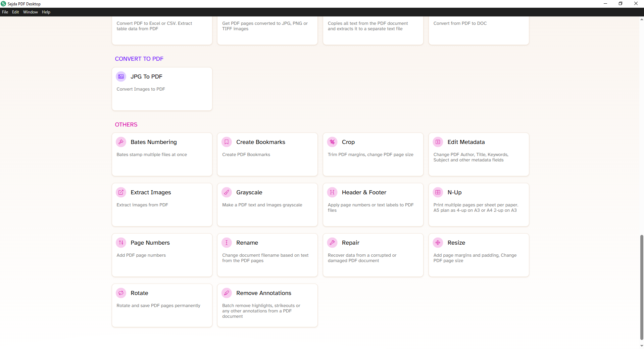
Task: Open the JPG To PDF tool title
Action: click(146, 77)
